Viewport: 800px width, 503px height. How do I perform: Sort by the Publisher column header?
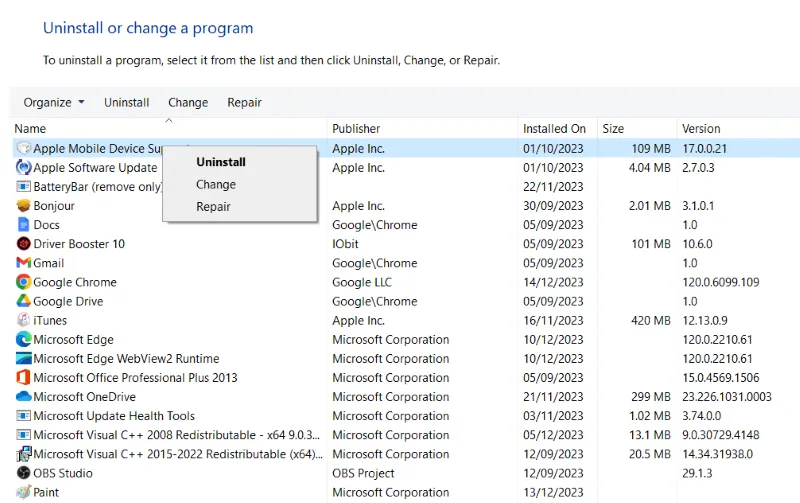pos(356,129)
